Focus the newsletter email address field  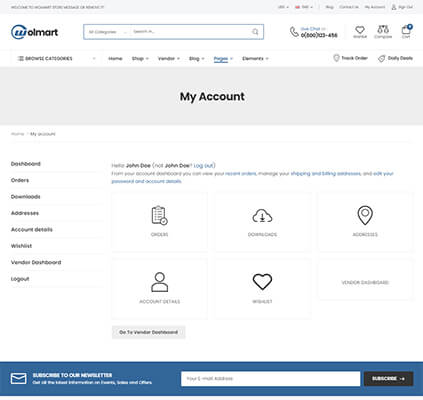click(270, 379)
